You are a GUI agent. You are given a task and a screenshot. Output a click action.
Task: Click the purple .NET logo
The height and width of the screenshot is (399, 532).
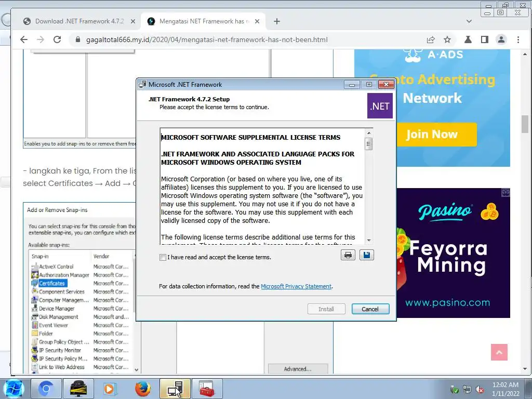pos(380,106)
